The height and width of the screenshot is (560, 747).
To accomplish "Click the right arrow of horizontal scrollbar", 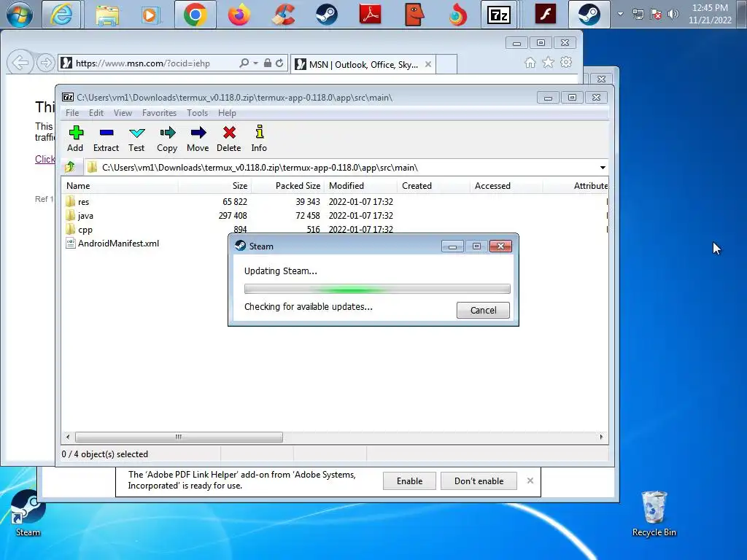I will (x=601, y=437).
